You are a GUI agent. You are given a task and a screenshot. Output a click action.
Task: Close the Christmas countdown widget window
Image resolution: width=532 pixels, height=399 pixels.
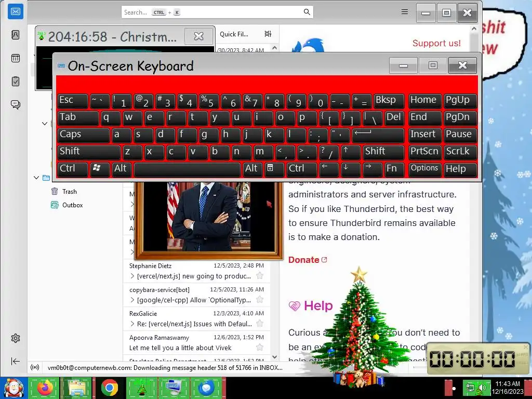pyautogui.click(x=198, y=36)
